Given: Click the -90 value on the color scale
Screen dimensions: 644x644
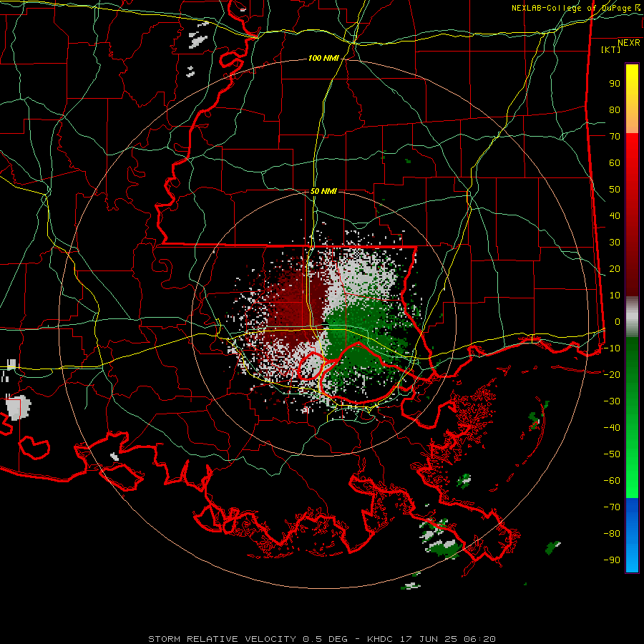Looking at the screenshot, I should point(612,560).
